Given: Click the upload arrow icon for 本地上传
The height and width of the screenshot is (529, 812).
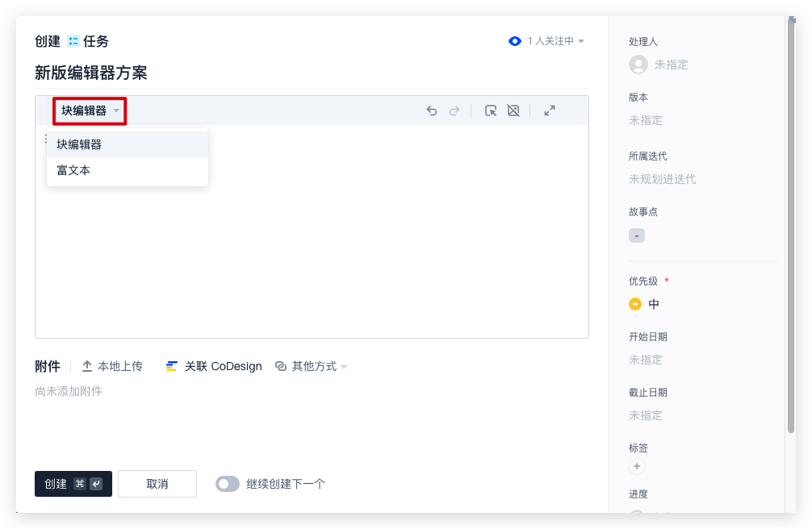Looking at the screenshot, I should 87,366.
